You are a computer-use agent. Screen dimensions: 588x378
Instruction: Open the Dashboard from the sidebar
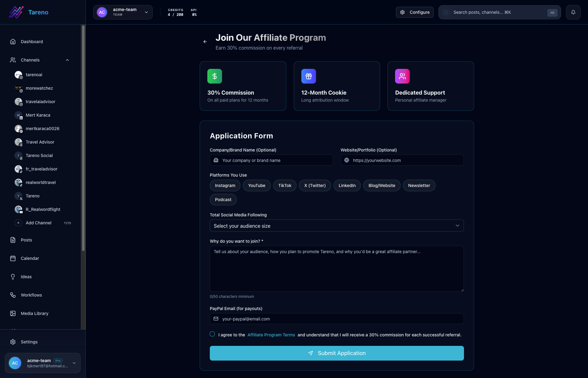[x=31, y=41]
